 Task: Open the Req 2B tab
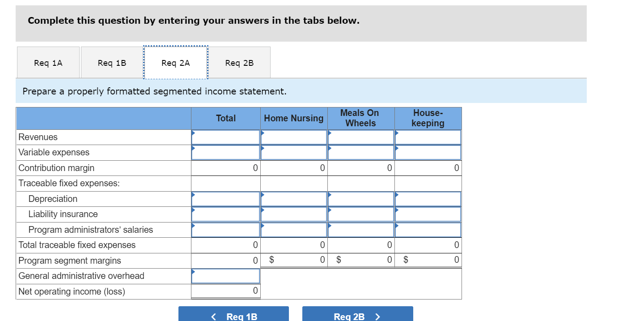(239, 63)
